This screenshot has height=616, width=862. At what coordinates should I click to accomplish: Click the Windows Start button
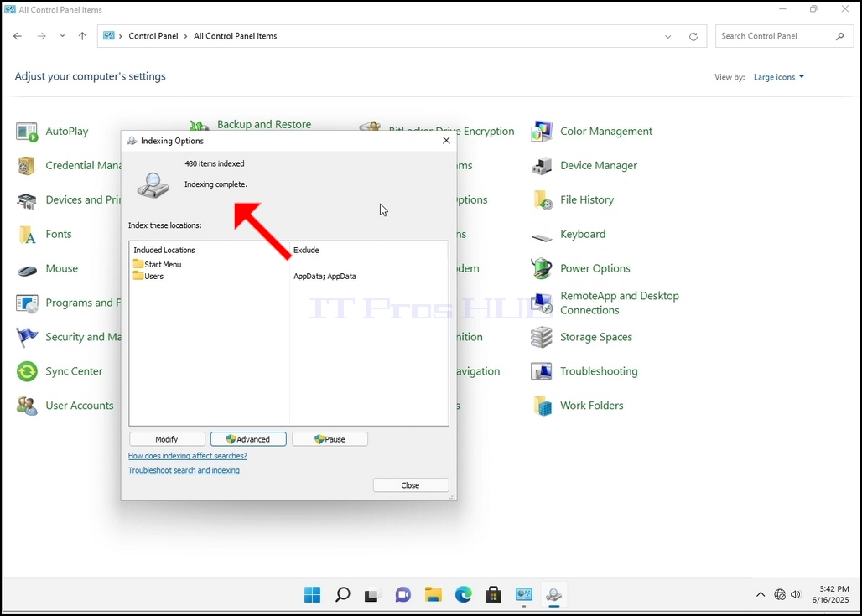[x=312, y=594]
